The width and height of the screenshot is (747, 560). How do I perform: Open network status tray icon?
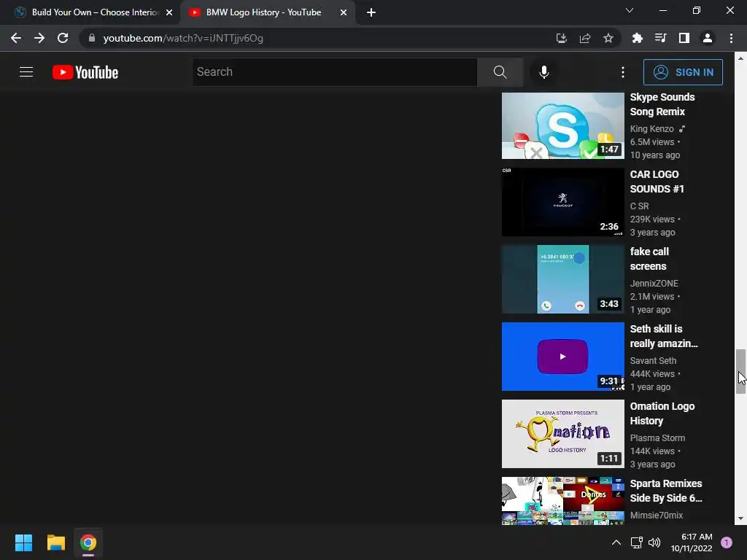636,542
